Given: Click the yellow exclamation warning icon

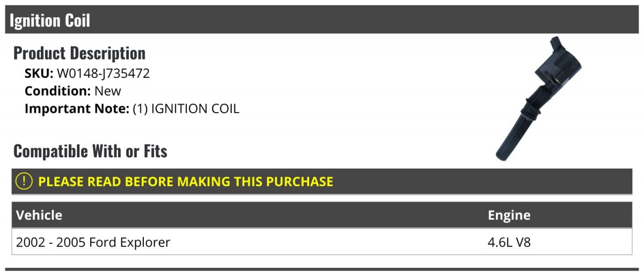Looking at the screenshot, I should [x=25, y=181].
